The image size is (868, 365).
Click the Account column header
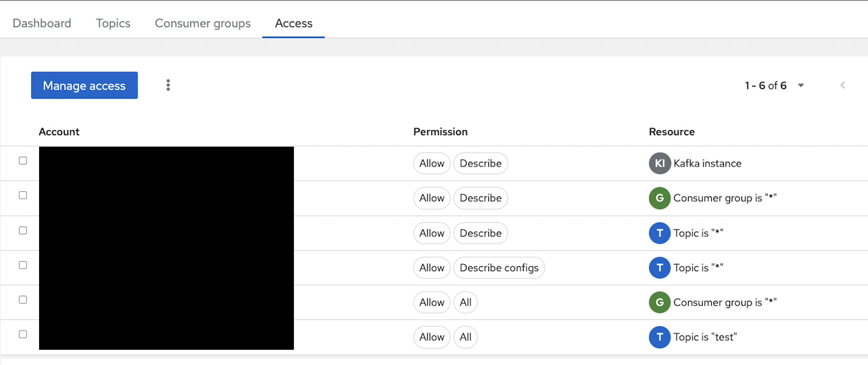[59, 132]
